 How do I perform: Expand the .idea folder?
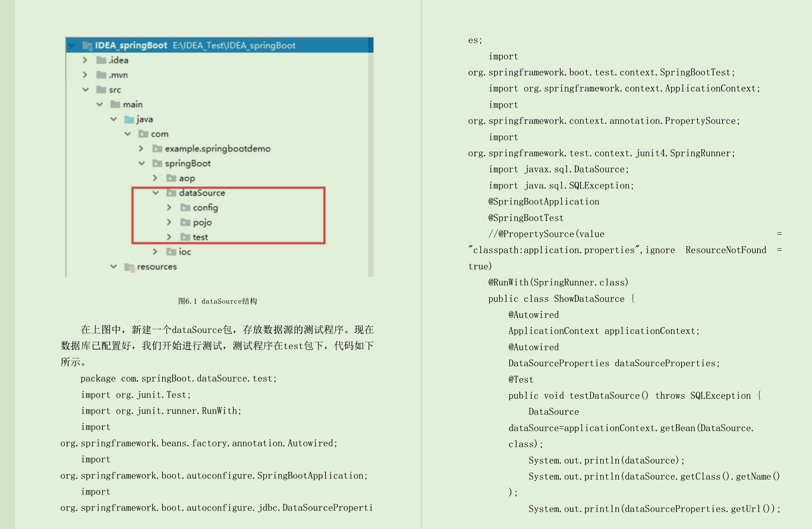tap(86, 59)
